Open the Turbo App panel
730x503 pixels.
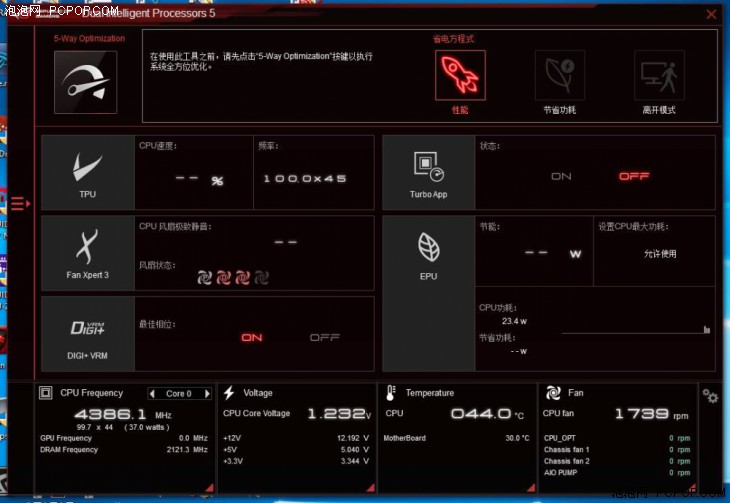(x=428, y=173)
